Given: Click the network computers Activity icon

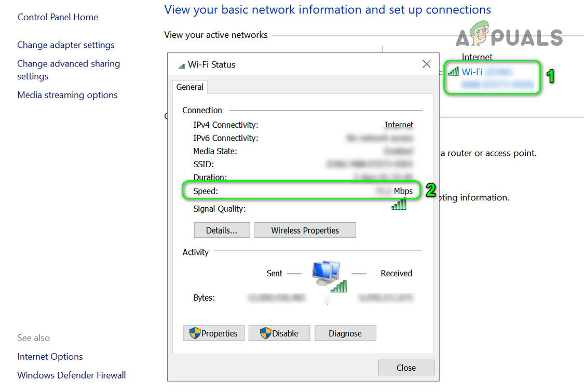Looking at the screenshot, I should [x=328, y=276].
